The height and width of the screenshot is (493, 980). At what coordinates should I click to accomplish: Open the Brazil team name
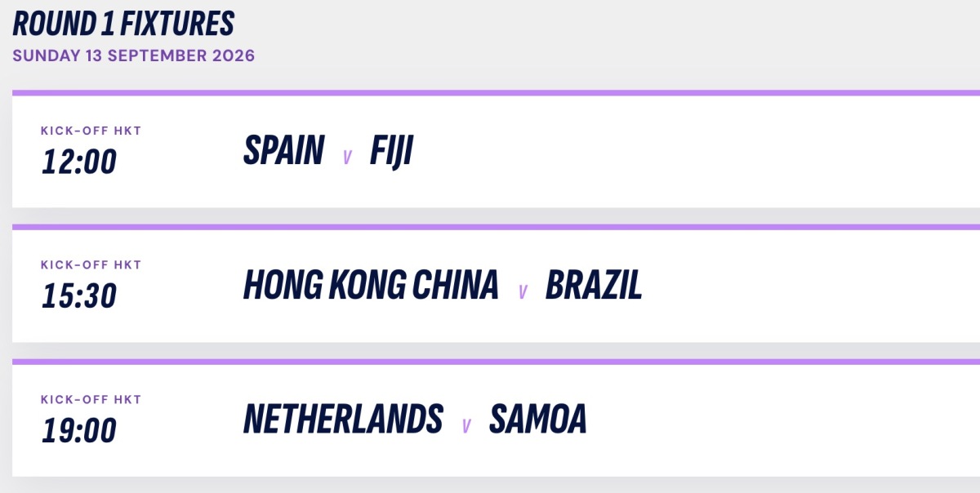(594, 285)
